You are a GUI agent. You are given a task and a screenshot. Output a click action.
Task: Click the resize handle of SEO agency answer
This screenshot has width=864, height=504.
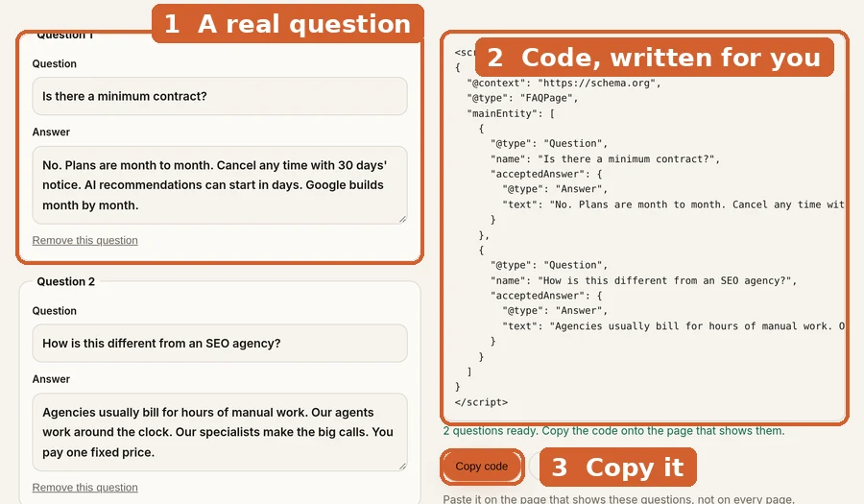tap(403, 467)
